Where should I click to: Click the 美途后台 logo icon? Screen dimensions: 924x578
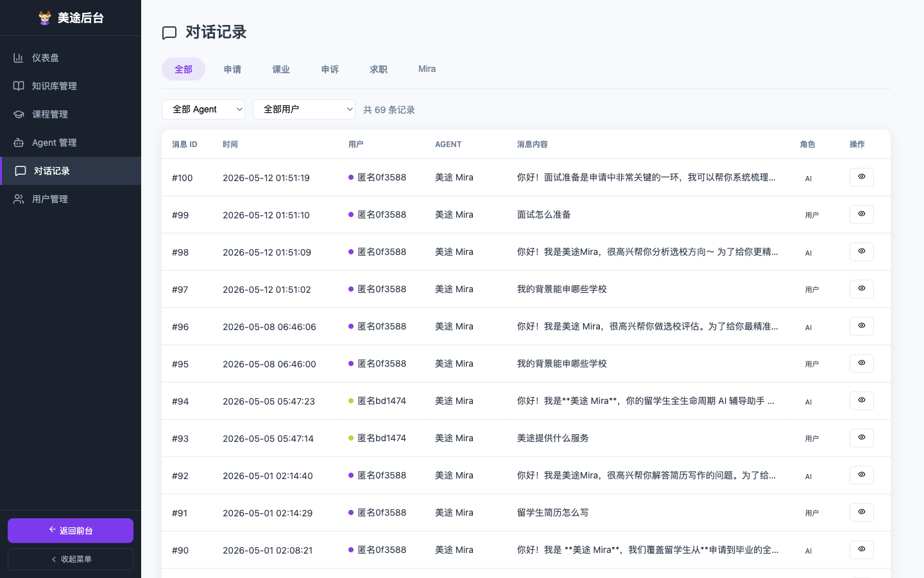coord(45,18)
